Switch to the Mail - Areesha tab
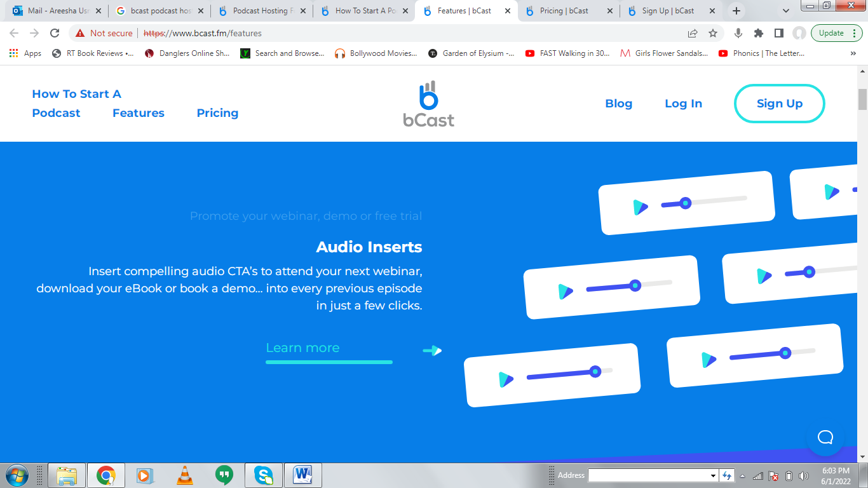The width and height of the screenshot is (868, 488). [57, 11]
